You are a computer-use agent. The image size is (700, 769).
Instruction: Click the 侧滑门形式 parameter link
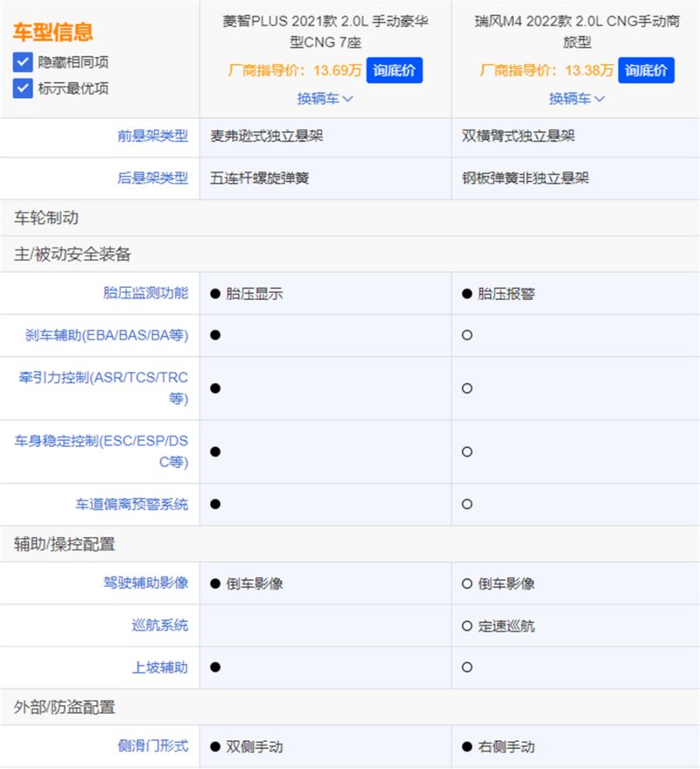tap(152, 746)
